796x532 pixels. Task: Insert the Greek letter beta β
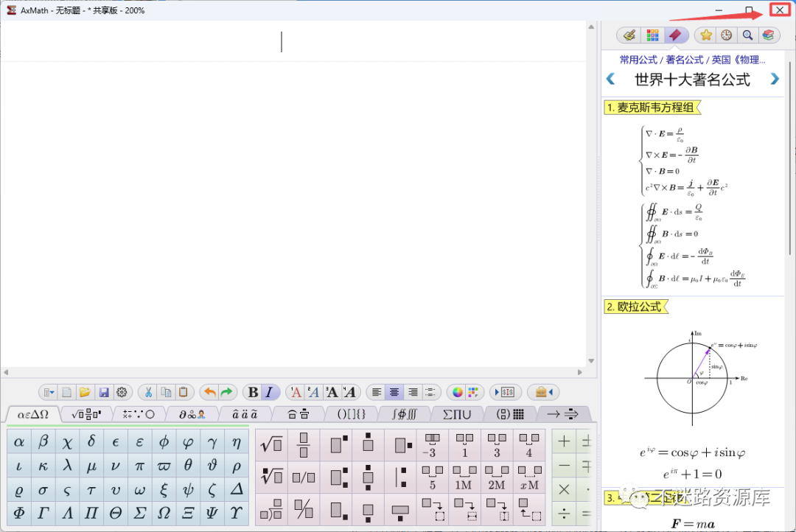43,441
